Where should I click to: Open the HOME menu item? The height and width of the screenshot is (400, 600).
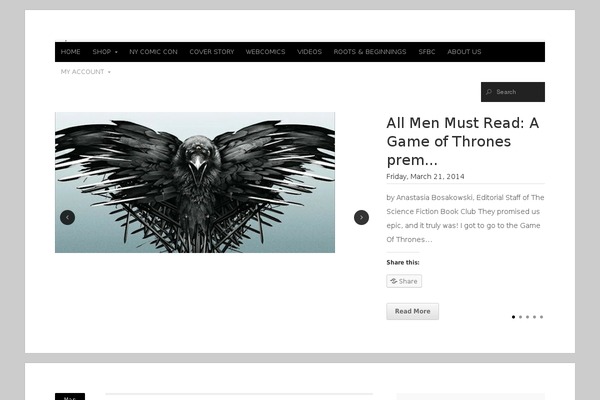[70, 52]
